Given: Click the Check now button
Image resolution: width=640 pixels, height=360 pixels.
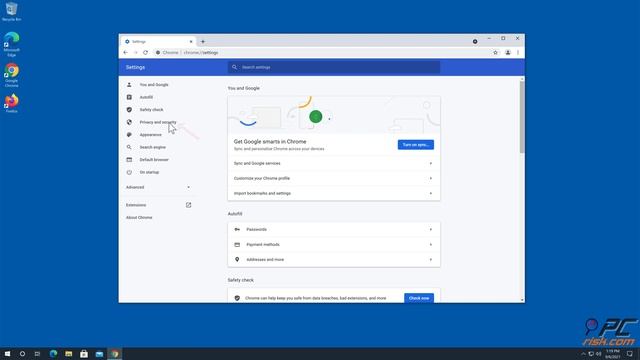Looking at the screenshot, I should click(x=419, y=298).
